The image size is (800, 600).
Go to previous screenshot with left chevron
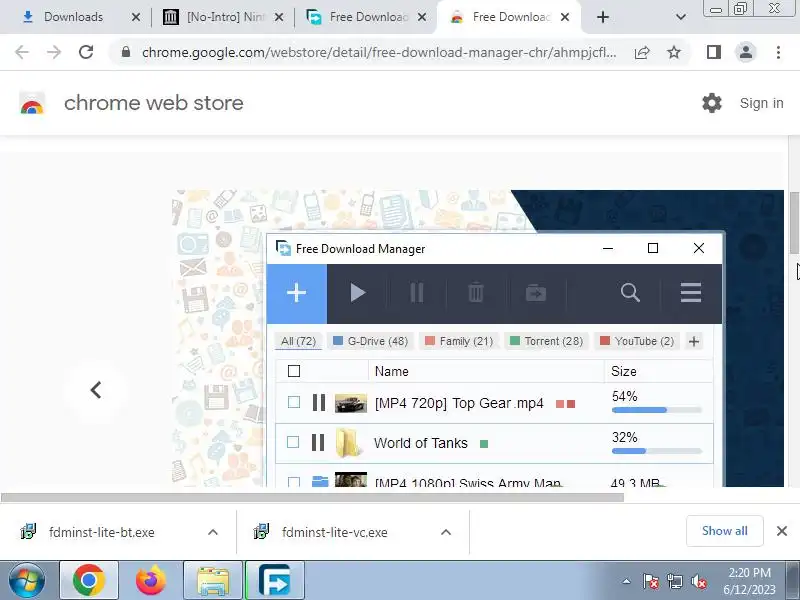96,390
